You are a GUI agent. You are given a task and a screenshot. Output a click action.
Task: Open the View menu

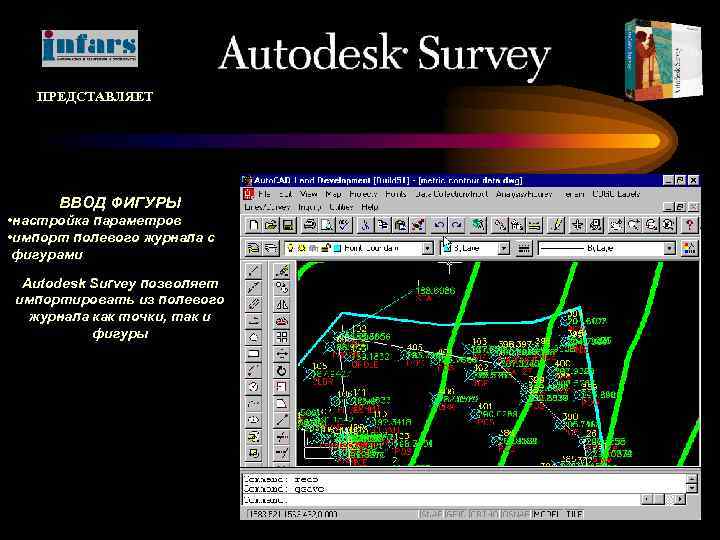point(309,194)
